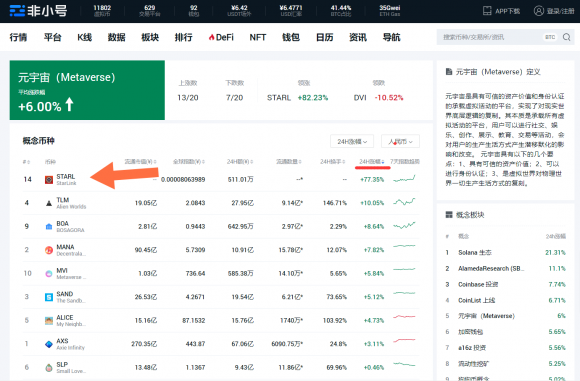
Task: Open a16z 投资 concept sector
Action: pyautogui.click(x=472, y=348)
